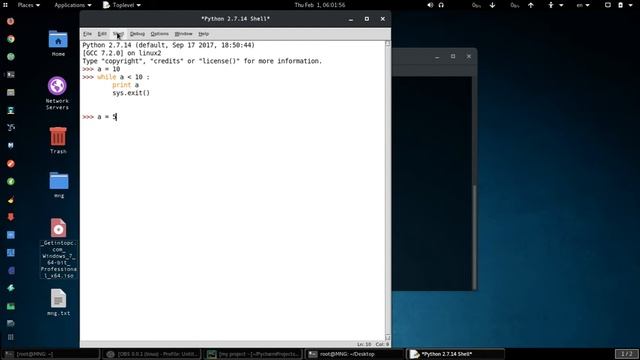Image resolution: width=640 pixels, height=360 pixels.
Task: Click the 'print a' line
Action: coord(125,85)
